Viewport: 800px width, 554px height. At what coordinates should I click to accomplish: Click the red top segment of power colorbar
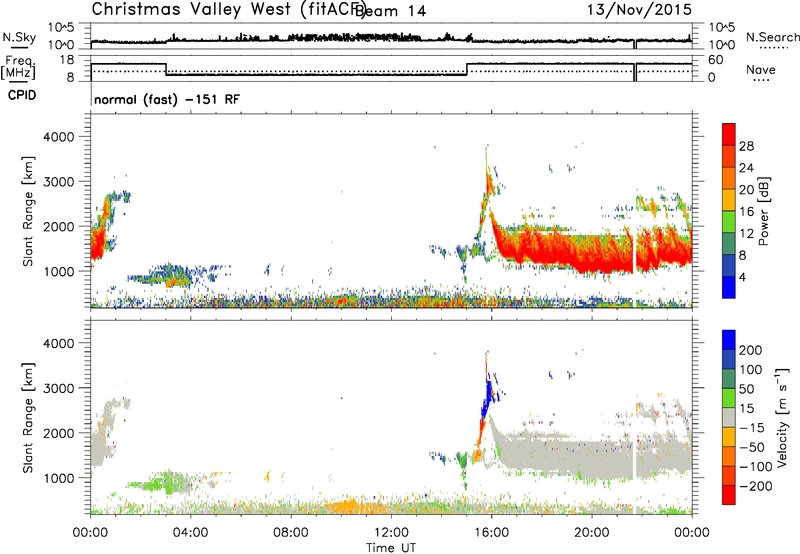[729, 134]
